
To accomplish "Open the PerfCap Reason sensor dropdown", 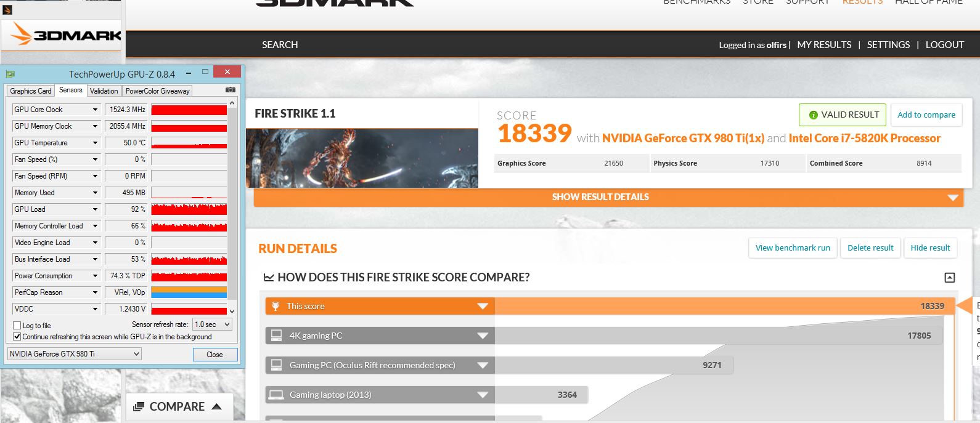I will (96, 292).
